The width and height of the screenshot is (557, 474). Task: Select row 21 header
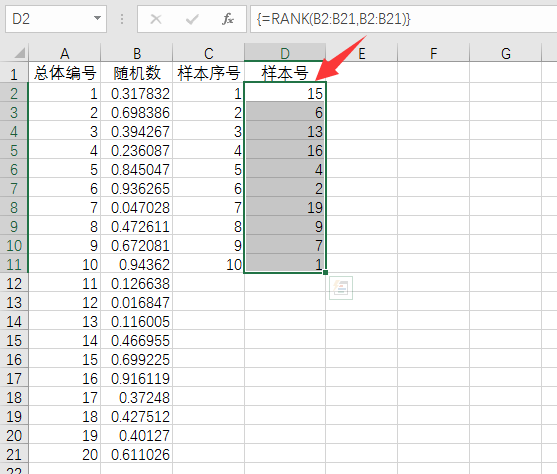pos(14,454)
